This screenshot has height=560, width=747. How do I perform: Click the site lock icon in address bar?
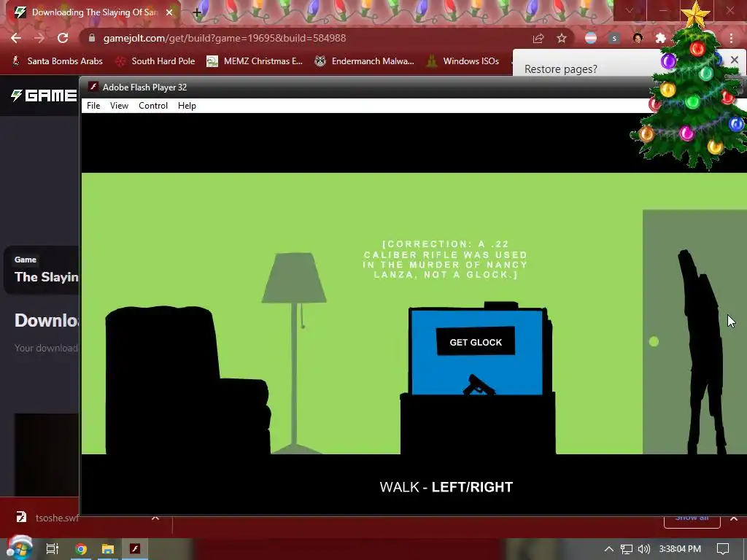[x=92, y=38]
